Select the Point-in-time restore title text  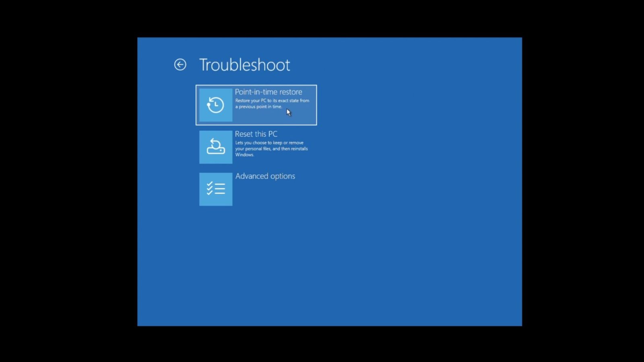pos(268,92)
